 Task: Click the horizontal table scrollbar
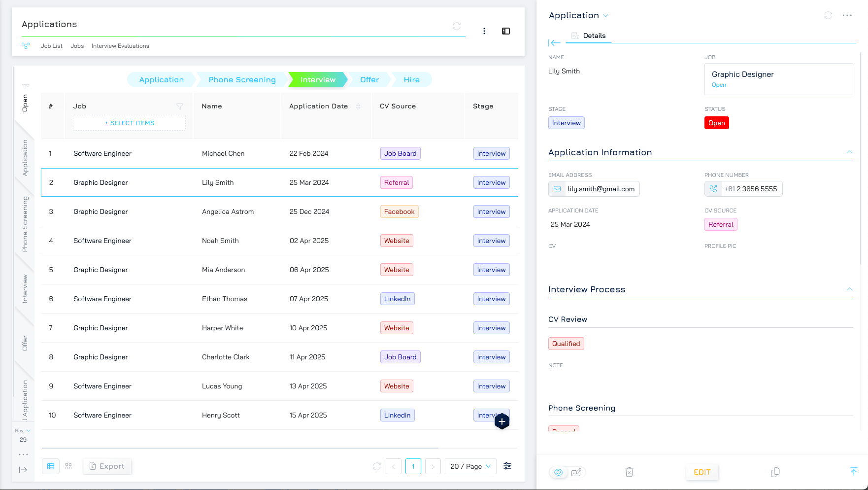point(240,448)
